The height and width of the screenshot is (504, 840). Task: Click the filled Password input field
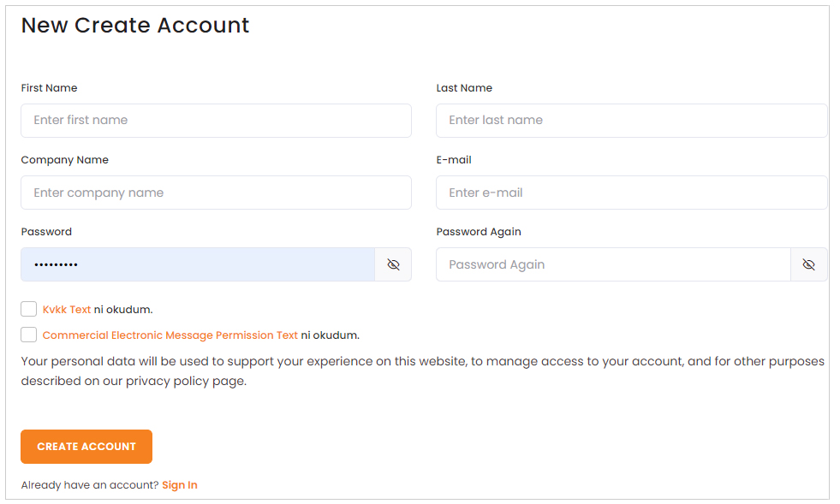(197, 265)
